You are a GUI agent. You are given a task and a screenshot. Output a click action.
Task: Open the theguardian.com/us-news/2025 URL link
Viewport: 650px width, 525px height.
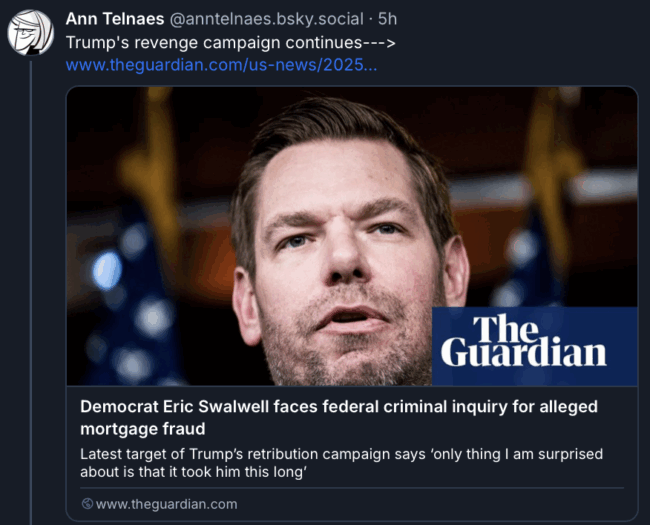[x=221, y=66]
